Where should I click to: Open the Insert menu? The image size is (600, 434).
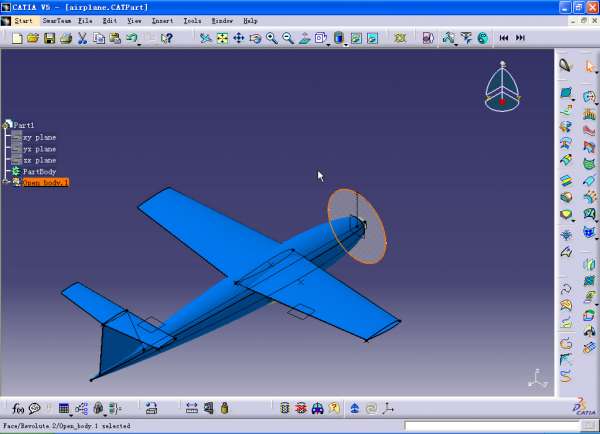click(162, 20)
